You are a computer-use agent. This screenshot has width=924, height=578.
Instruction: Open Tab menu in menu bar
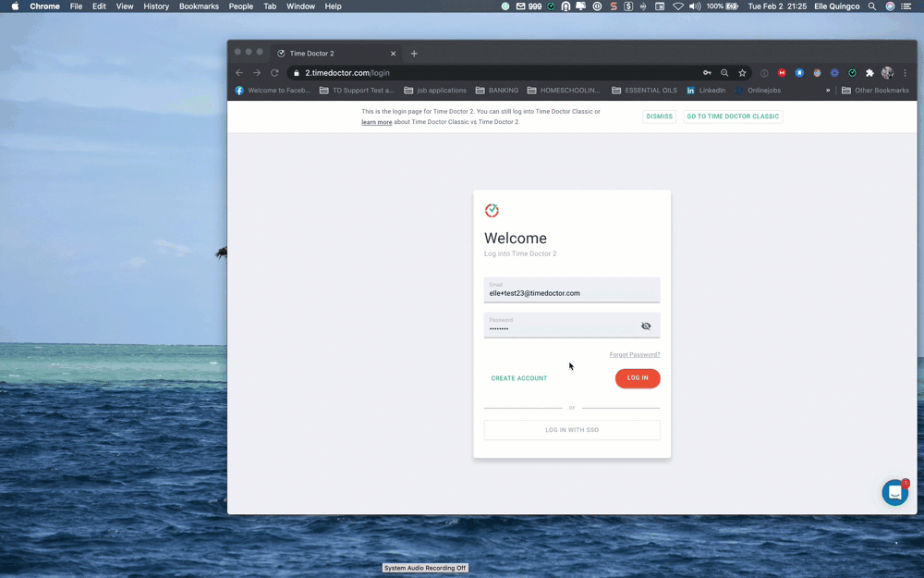tap(270, 6)
